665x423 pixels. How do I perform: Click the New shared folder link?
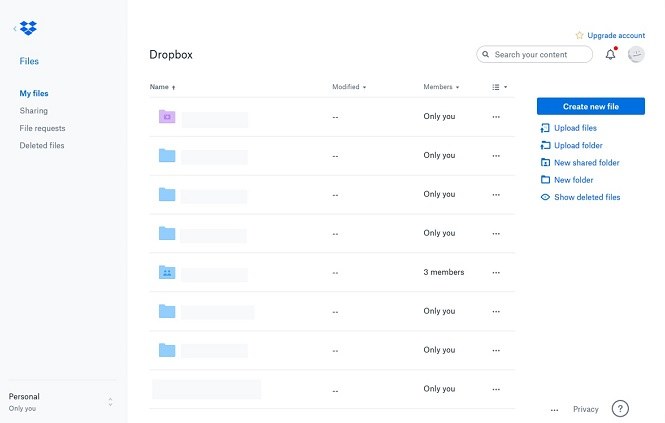[587, 162]
